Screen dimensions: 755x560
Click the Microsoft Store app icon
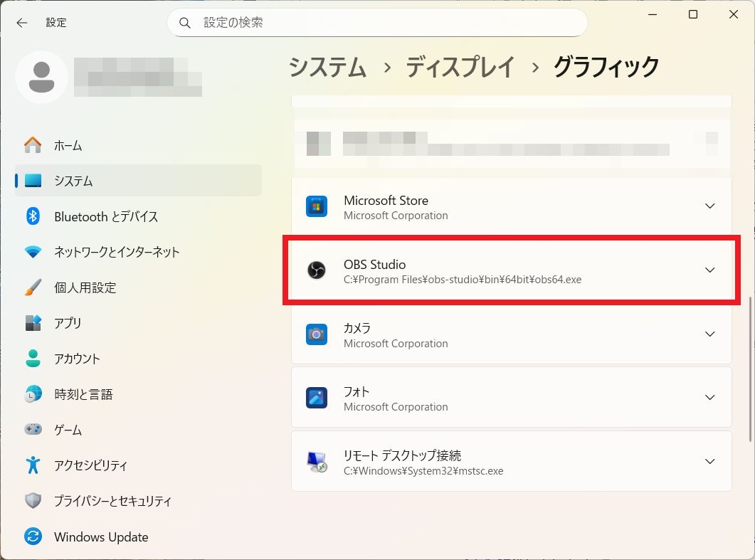point(316,206)
